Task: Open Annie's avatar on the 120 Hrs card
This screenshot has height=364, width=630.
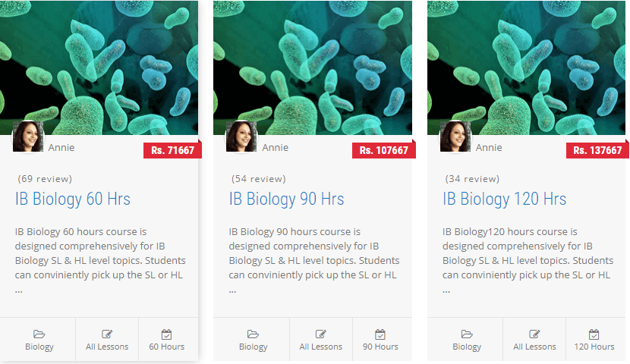Action: coord(455,136)
